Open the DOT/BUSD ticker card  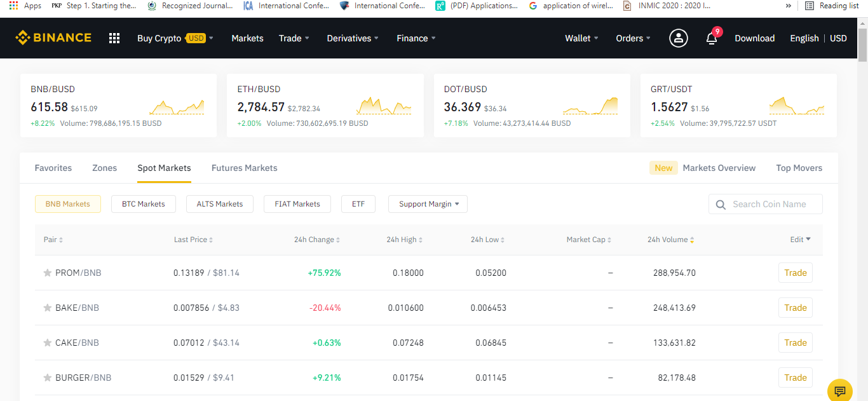[x=532, y=105]
